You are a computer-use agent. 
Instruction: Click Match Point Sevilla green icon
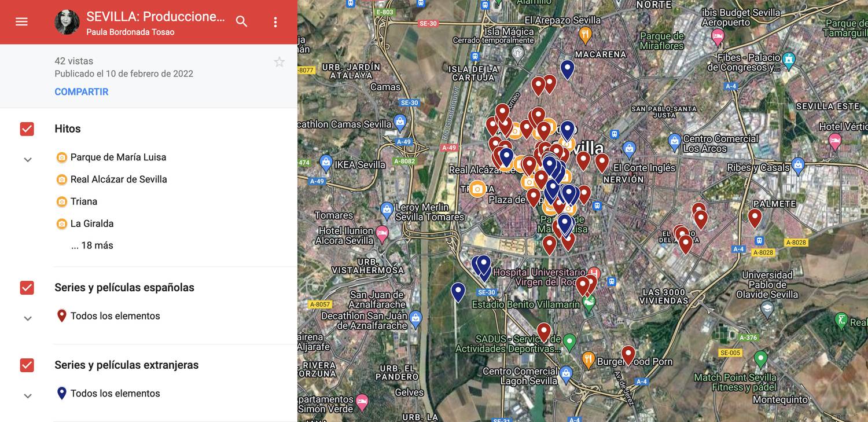coord(761,358)
